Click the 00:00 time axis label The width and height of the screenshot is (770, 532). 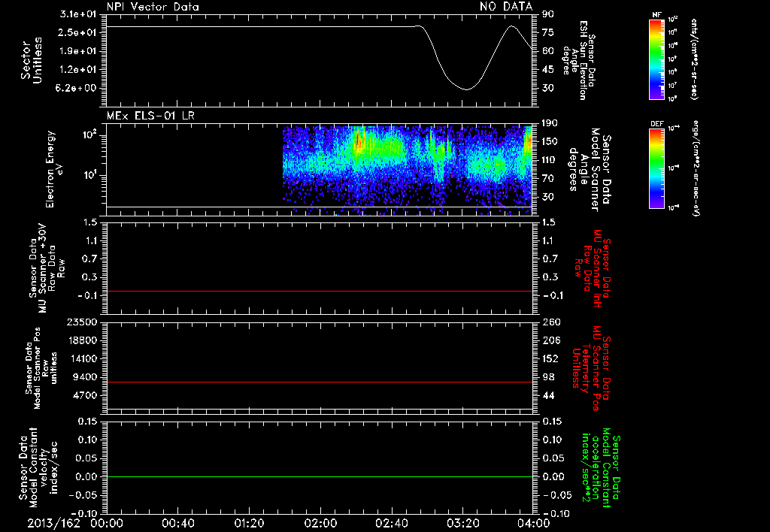107,523
